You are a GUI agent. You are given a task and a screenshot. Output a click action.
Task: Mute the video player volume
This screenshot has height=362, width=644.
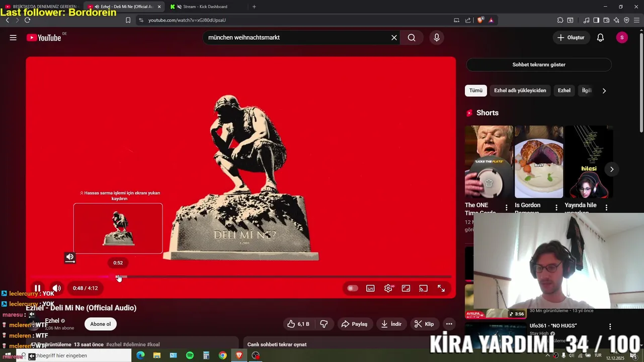pos(57,288)
